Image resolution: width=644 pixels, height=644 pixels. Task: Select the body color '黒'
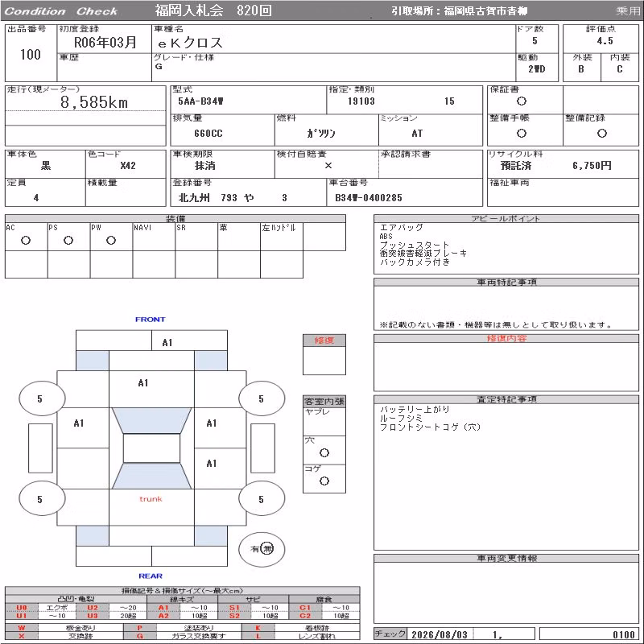[46, 166]
